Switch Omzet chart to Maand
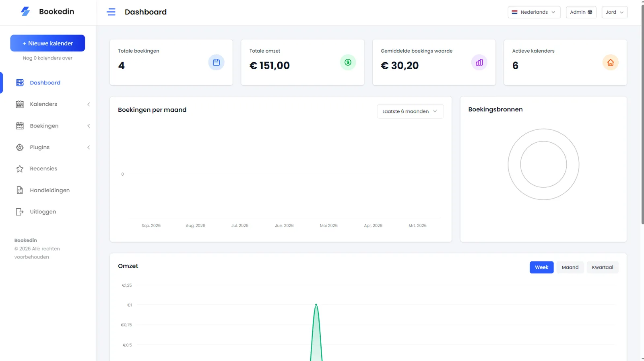 pos(570,267)
